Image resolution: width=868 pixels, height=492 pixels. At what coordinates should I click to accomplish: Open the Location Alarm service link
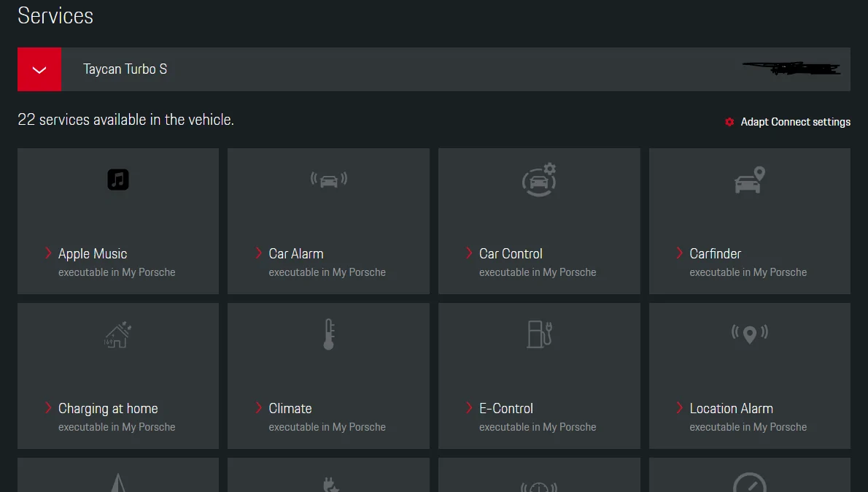[x=732, y=408]
